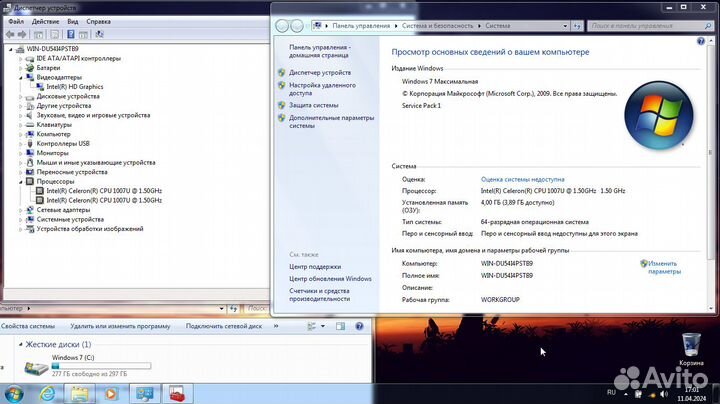The height and width of the screenshot is (404, 720).
Task: Click Свойства системы in Explorer toolbar
Action: coord(28,326)
